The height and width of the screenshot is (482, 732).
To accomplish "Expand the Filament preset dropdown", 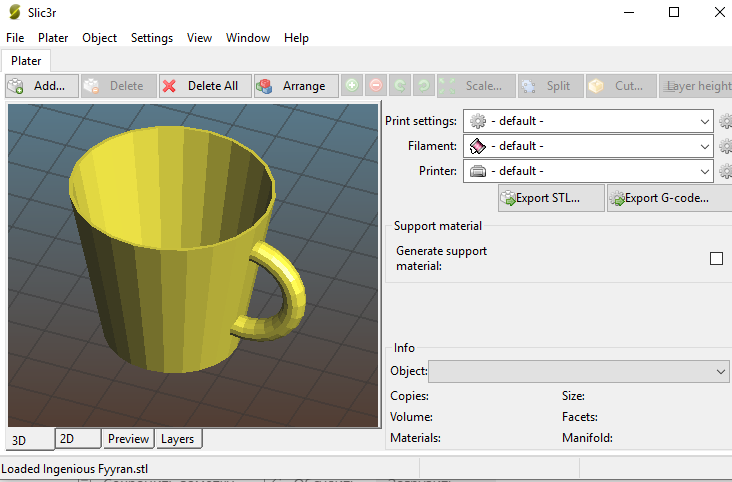I will 588,146.
